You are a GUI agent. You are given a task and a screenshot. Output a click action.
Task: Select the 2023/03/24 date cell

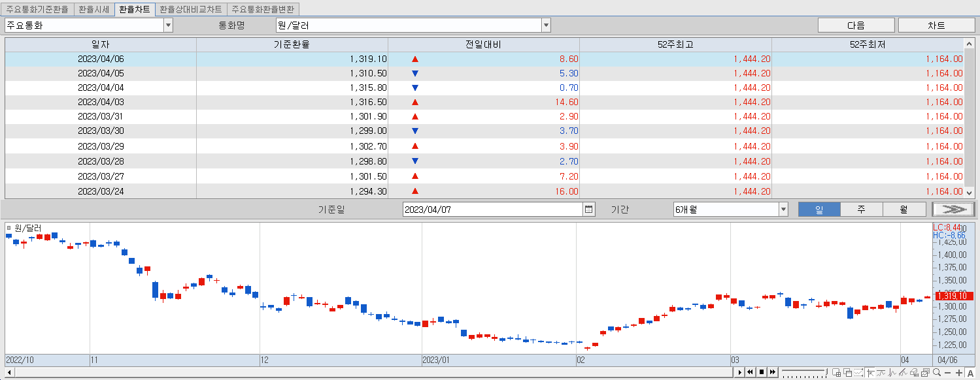tap(101, 191)
